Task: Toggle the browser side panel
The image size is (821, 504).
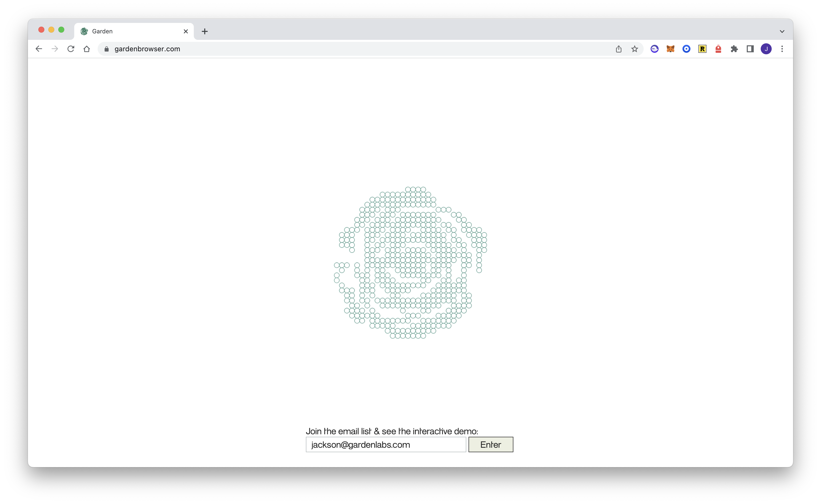Action: (x=750, y=49)
